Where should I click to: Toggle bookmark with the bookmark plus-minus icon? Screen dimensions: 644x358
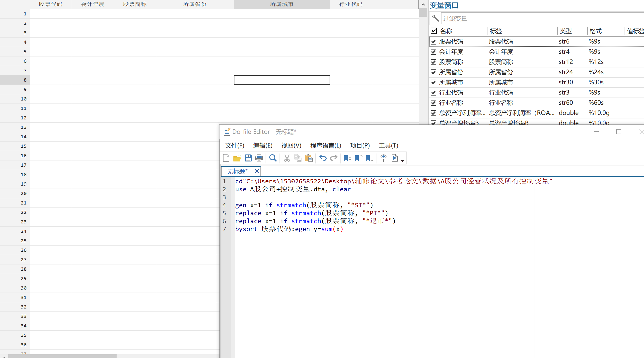(347, 158)
